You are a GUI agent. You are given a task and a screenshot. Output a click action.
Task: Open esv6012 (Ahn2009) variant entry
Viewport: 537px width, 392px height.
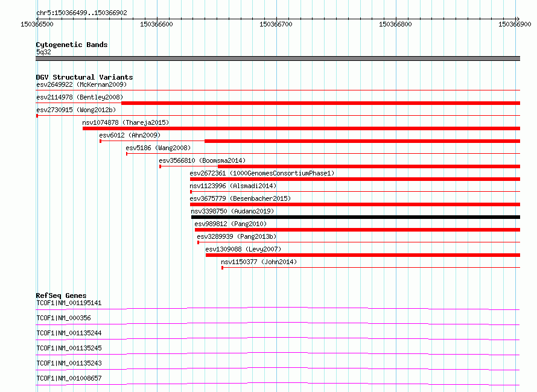(x=130, y=135)
